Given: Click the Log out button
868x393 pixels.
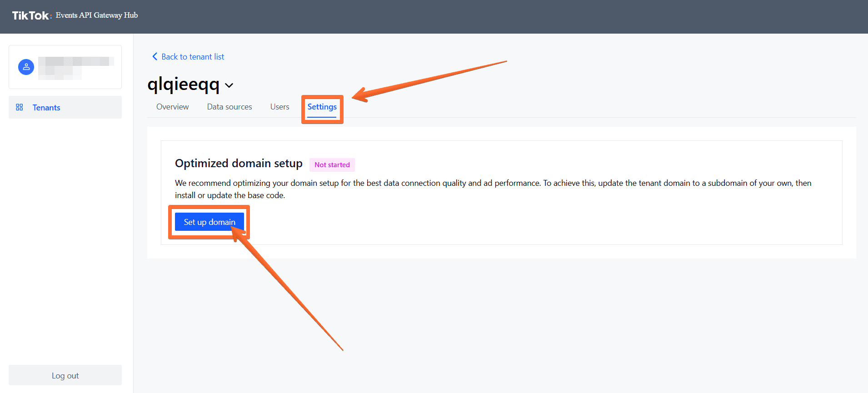Looking at the screenshot, I should pyautogui.click(x=65, y=375).
